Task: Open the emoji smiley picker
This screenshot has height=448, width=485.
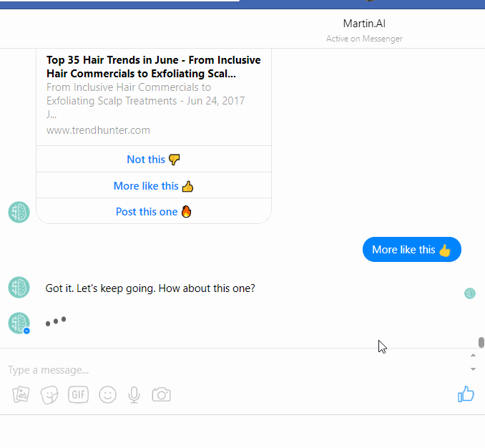Action: tap(107, 394)
